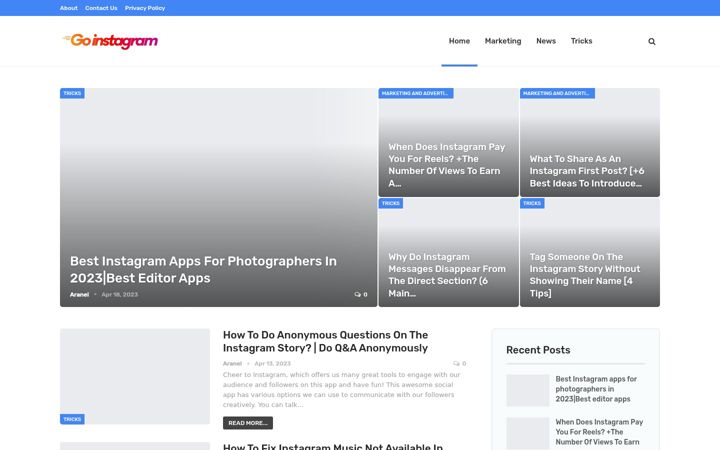Open Tag Someone On Instagram Story card
This screenshot has height=450, width=720.
tap(585, 275)
